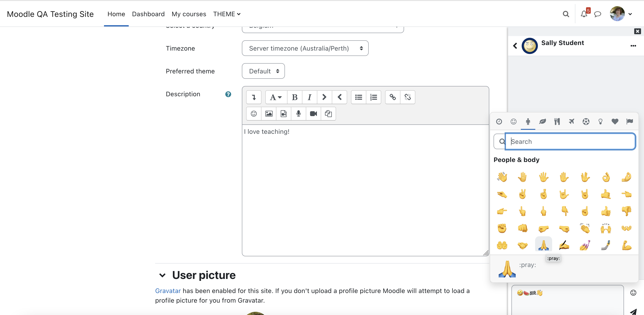Click the user avatar in top bar
This screenshot has height=315, width=644.
617,14
